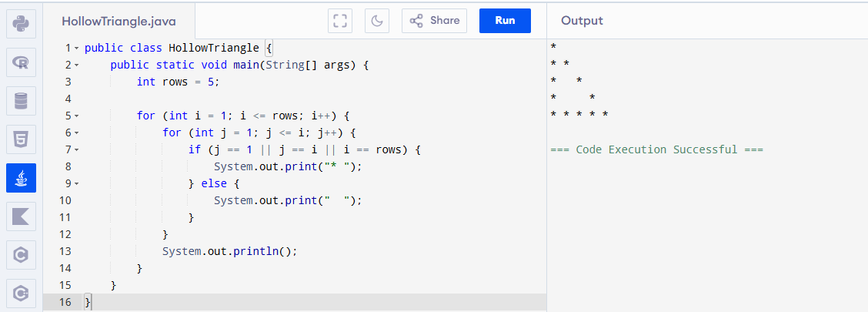The height and width of the screenshot is (312, 868).
Task: Open the C compiler icon
Action: 21,254
